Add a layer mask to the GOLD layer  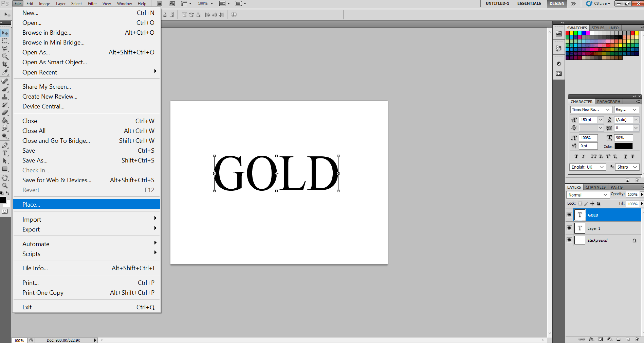600,339
